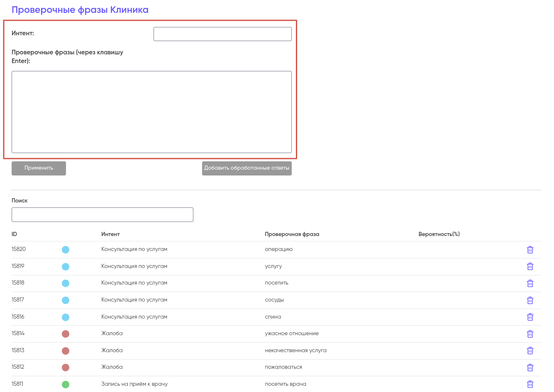Click blue color dot of row 15820
The image size is (554, 392).
pyautogui.click(x=66, y=250)
